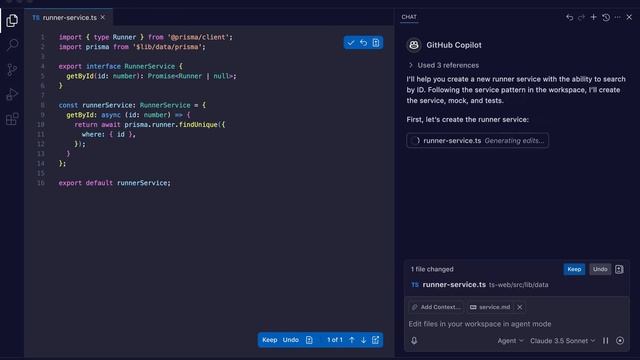The width and height of the screenshot is (640, 360).
Task: Open the Search view in activity bar
Action: pyautogui.click(x=12, y=44)
